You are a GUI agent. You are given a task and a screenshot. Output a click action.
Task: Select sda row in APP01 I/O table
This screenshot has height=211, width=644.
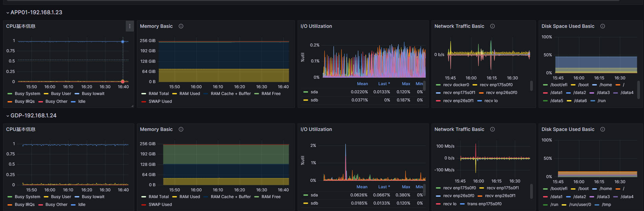tap(363, 92)
